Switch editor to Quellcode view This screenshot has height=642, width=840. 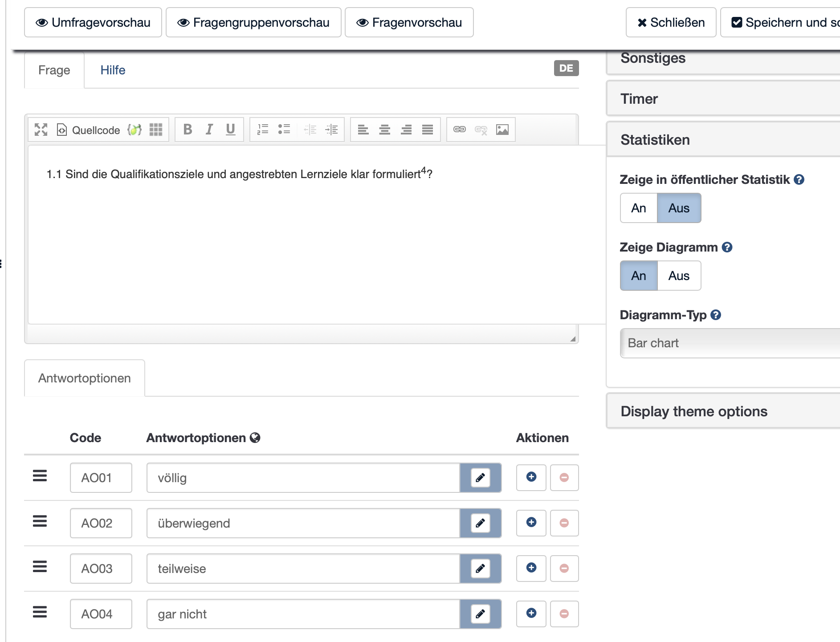[89, 130]
